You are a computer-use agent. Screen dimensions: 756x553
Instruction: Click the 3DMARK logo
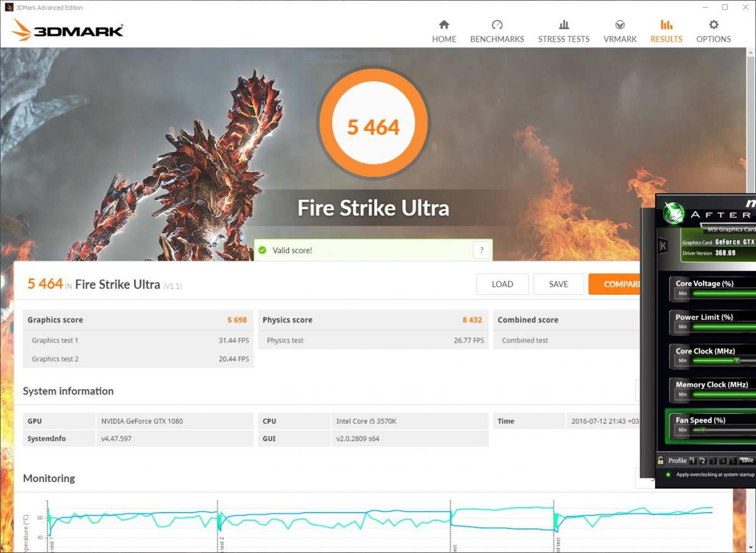67,30
